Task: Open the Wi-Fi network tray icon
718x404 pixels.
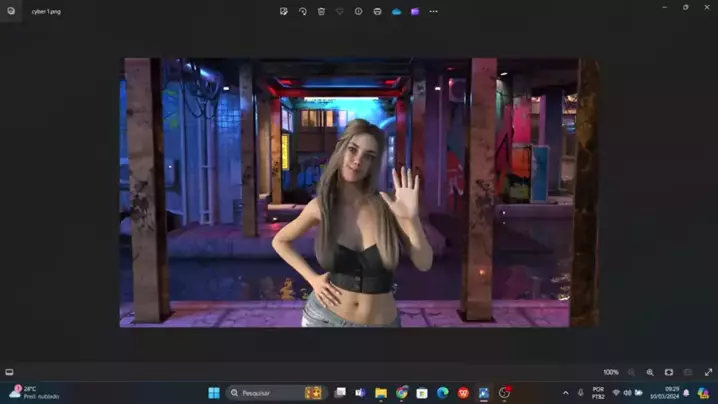Action: (616, 393)
